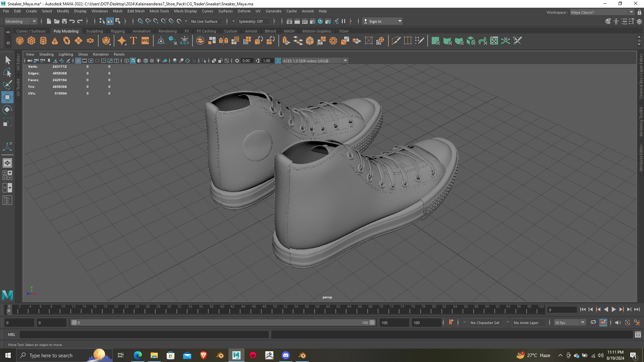This screenshot has width=644, height=362.
Task: Open the Mesh Tools menu
Action: click(159, 11)
